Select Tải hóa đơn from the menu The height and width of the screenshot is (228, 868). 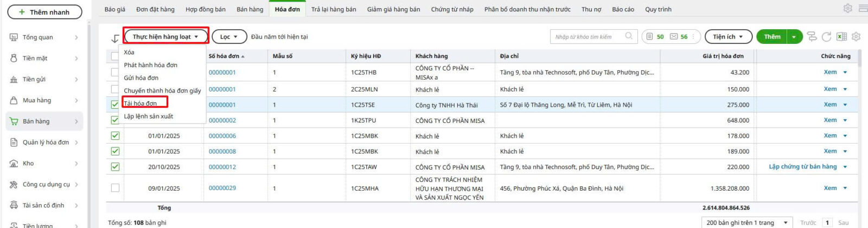pos(141,103)
